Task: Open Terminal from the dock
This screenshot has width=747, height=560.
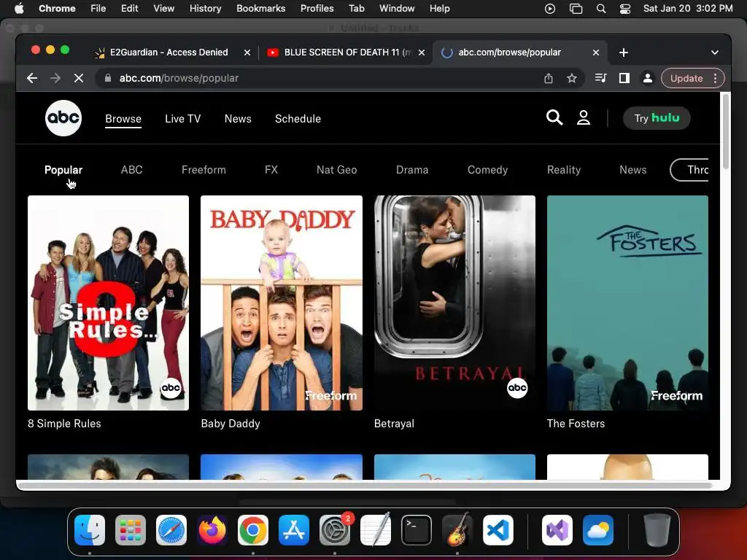Action: [x=417, y=530]
